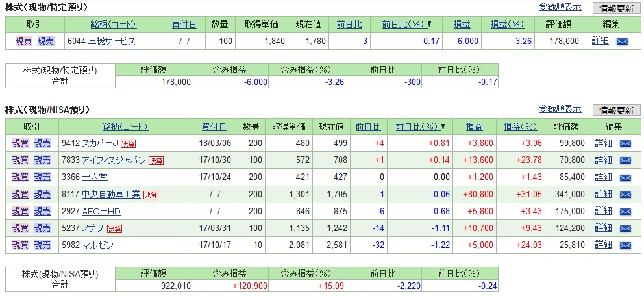Open 詳細 link for AFC-HD
The width and height of the screenshot is (644, 296).
coord(603,212)
